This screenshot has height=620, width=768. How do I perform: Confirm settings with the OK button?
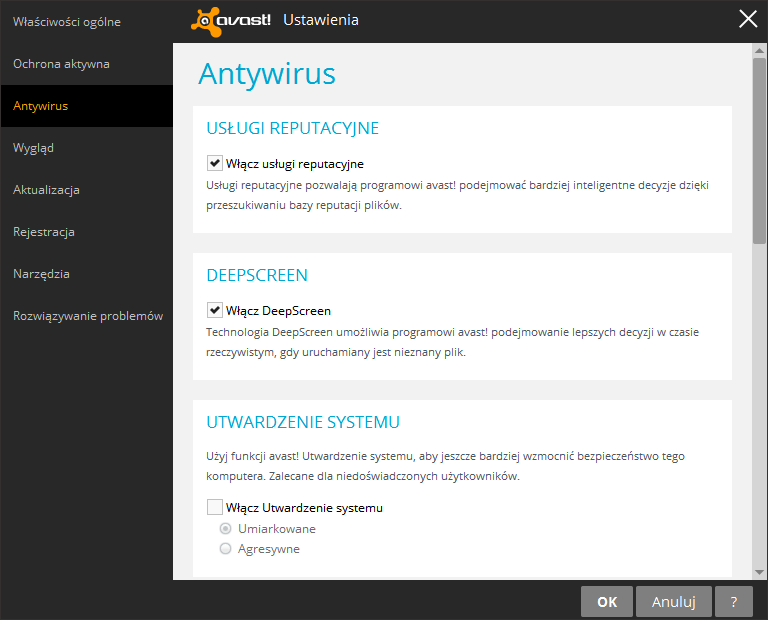click(607, 602)
